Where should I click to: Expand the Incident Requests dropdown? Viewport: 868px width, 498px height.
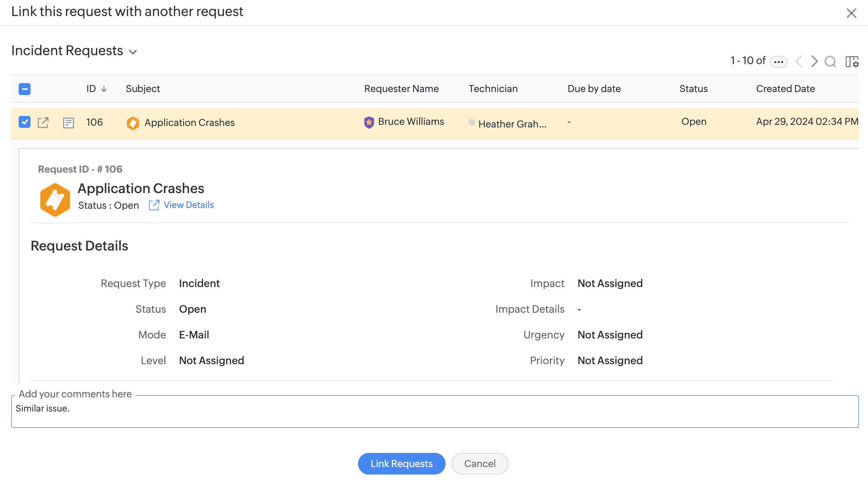[x=133, y=52]
